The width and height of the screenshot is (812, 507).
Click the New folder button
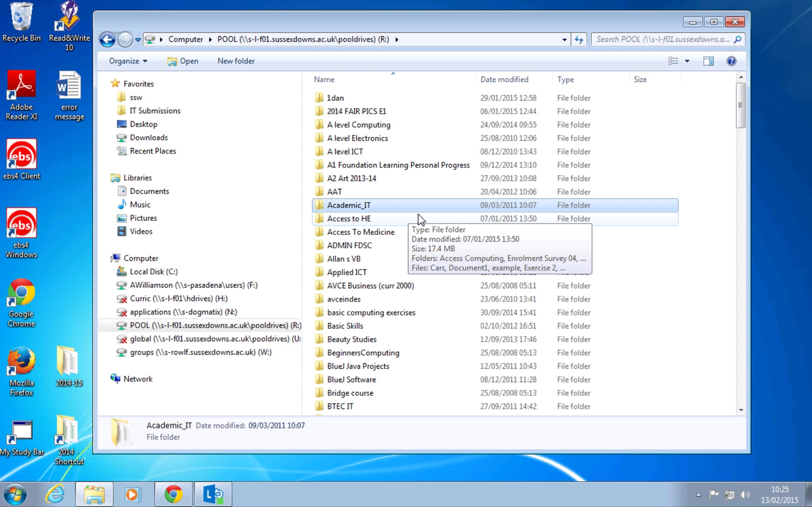[x=236, y=61]
